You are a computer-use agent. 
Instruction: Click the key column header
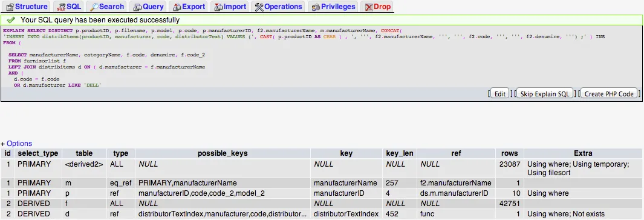(346, 153)
